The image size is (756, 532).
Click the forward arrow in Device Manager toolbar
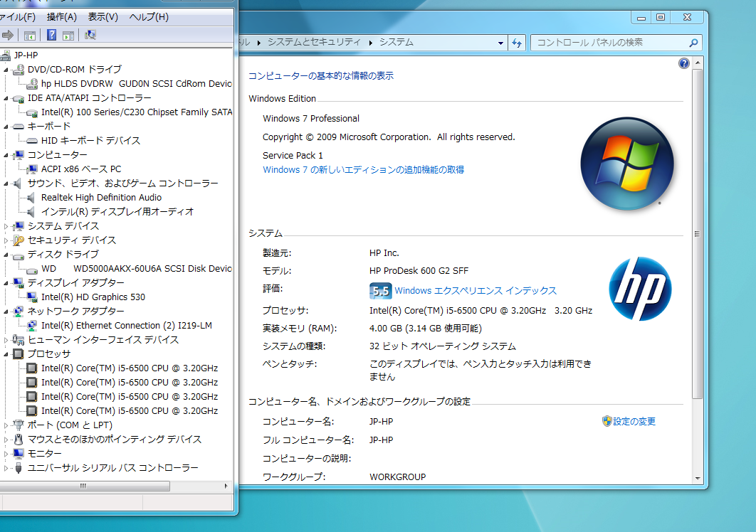(x=7, y=35)
